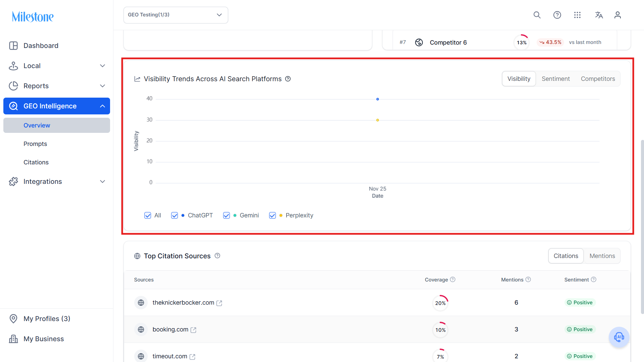Click the Sentiment column info icon
The height and width of the screenshot is (362, 644).
(594, 279)
